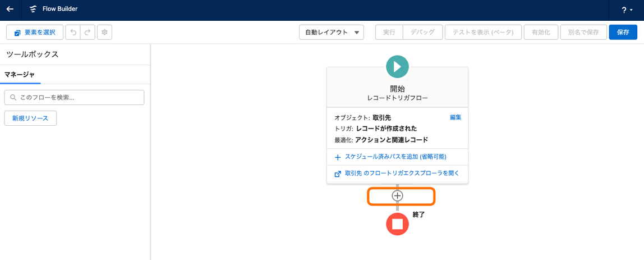Click the Flow Builder logo icon

(33, 10)
